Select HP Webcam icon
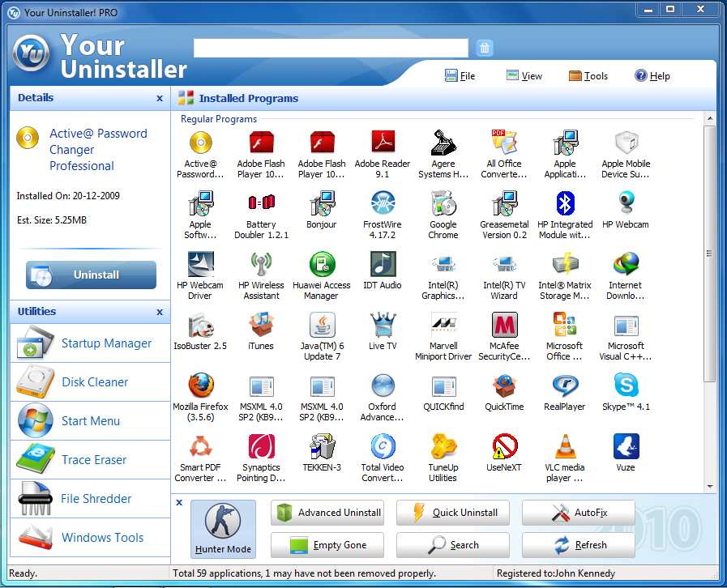Viewport: 727px width, 588px height. (x=626, y=203)
